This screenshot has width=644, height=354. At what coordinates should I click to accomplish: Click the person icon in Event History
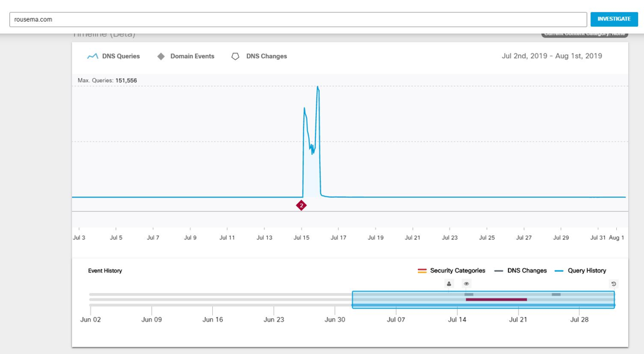click(449, 284)
